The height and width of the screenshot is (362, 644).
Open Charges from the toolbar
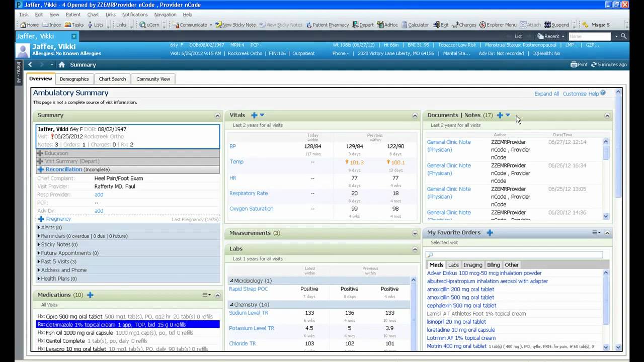coord(464,25)
